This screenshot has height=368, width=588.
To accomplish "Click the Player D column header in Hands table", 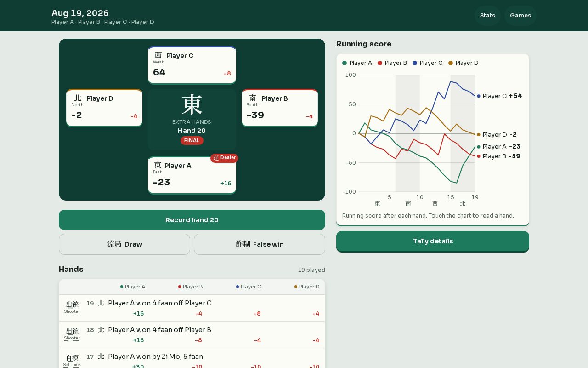I will pyautogui.click(x=307, y=287).
